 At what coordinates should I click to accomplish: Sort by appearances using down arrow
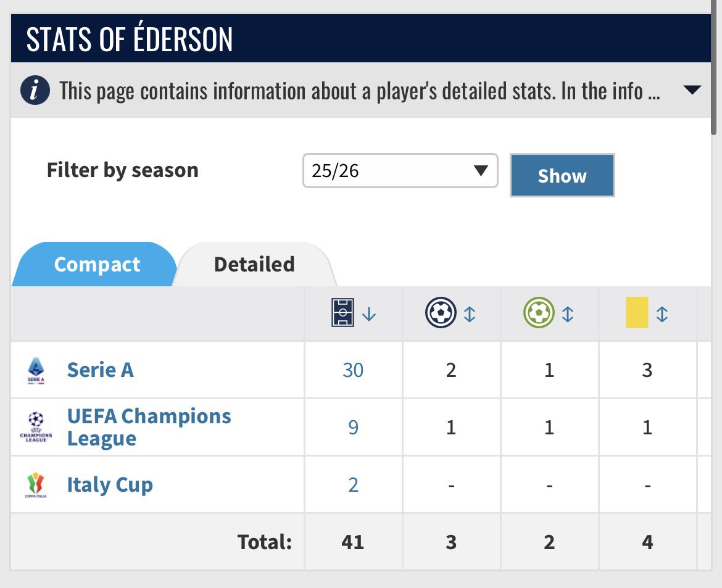point(369,314)
